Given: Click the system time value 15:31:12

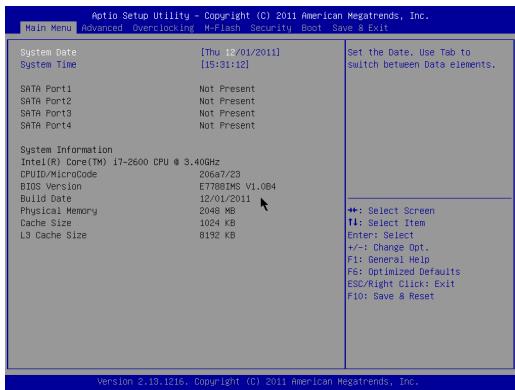Looking at the screenshot, I should coord(224,64).
